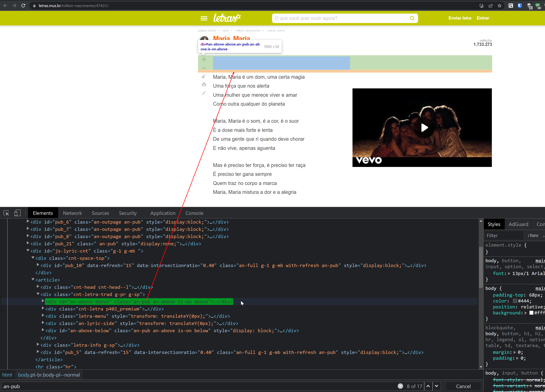
Task: Click the AA font size icon
Action: [x=204, y=68]
